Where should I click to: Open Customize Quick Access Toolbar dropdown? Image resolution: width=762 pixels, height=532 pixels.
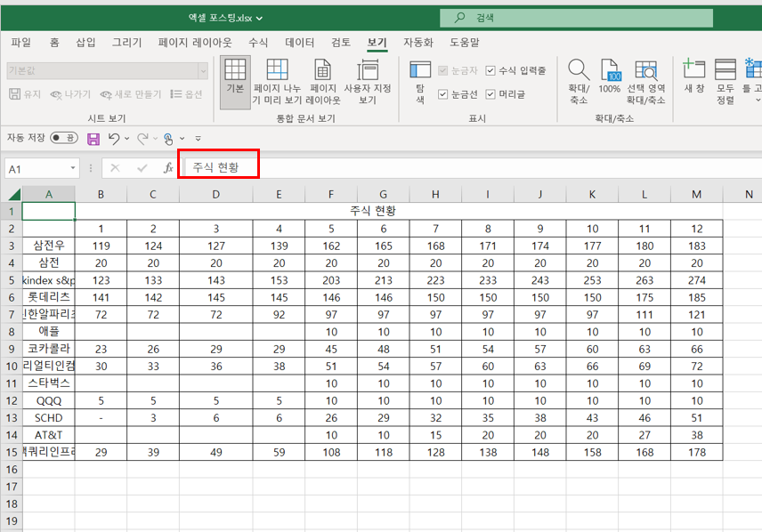click(198, 139)
